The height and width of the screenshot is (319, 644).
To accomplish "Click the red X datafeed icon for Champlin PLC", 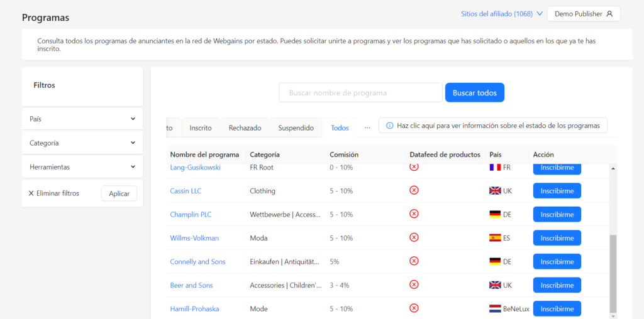I will point(414,214).
